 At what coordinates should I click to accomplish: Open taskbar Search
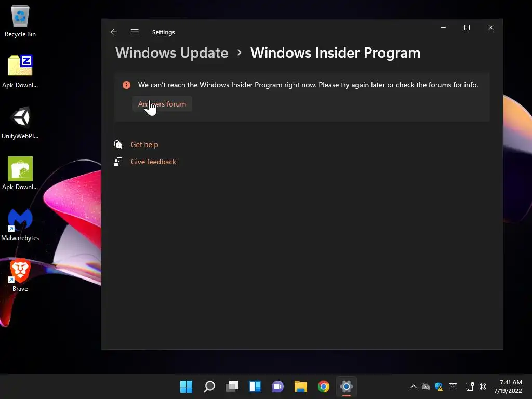point(209,387)
